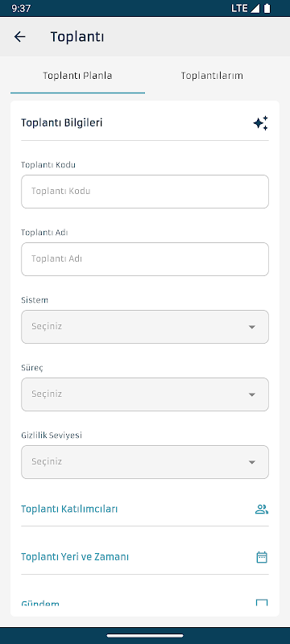The image size is (290, 644).
Task: Switch to the Toplantılarım tab
Action: (212, 76)
